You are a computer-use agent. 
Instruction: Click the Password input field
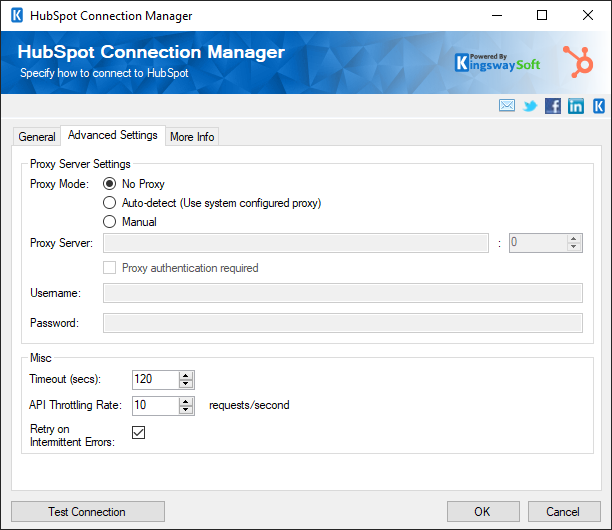[343, 323]
